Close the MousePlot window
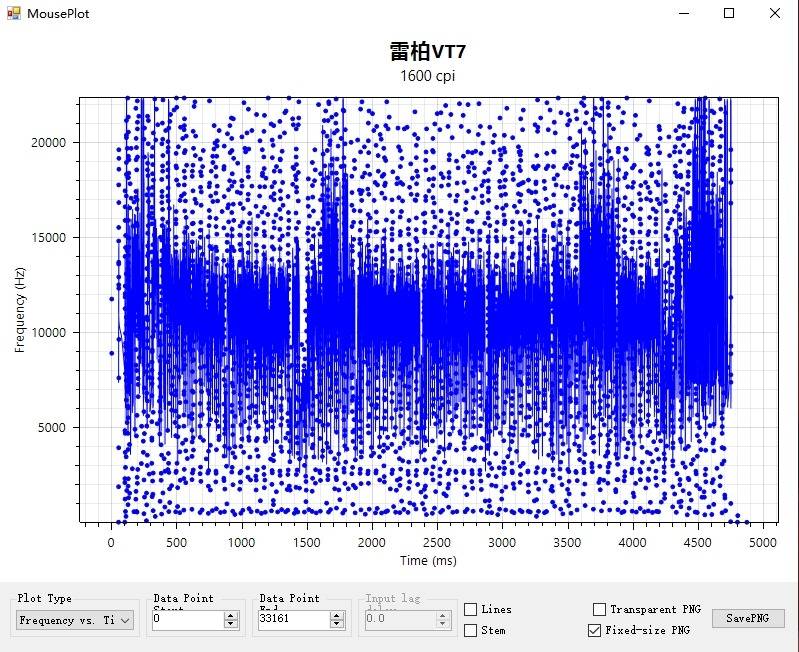 click(x=775, y=13)
